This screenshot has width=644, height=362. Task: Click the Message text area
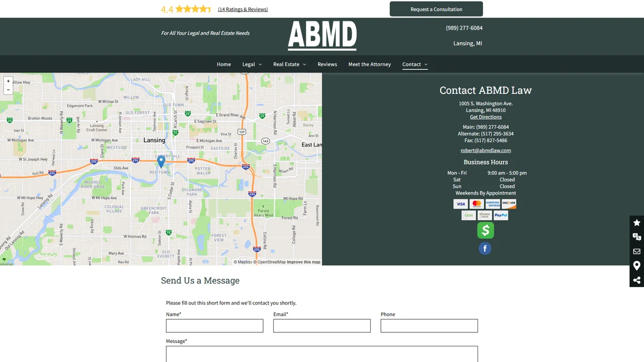click(x=322, y=354)
